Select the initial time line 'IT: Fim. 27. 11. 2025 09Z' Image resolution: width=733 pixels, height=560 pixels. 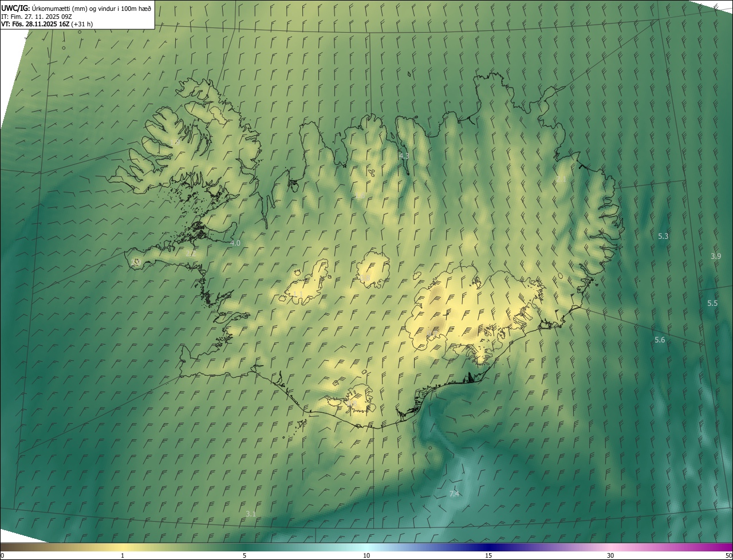(38, 16)
